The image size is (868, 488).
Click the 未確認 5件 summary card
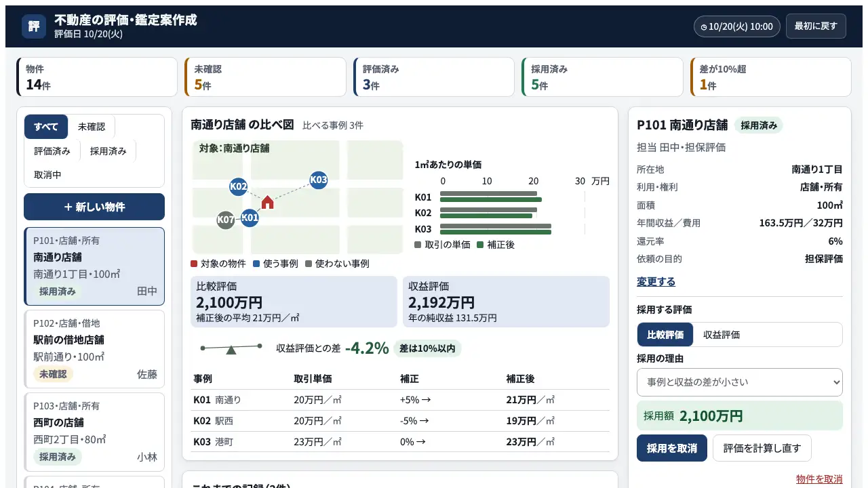point(264,77)
